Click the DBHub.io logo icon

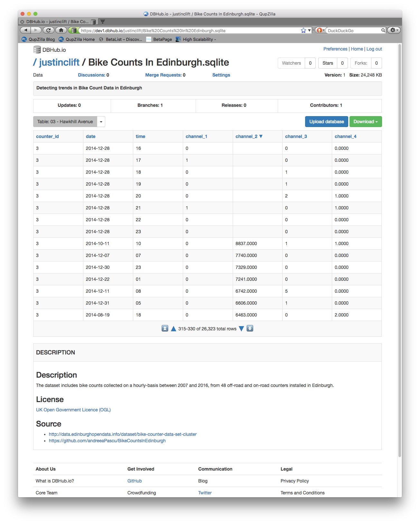coord(37,50)
